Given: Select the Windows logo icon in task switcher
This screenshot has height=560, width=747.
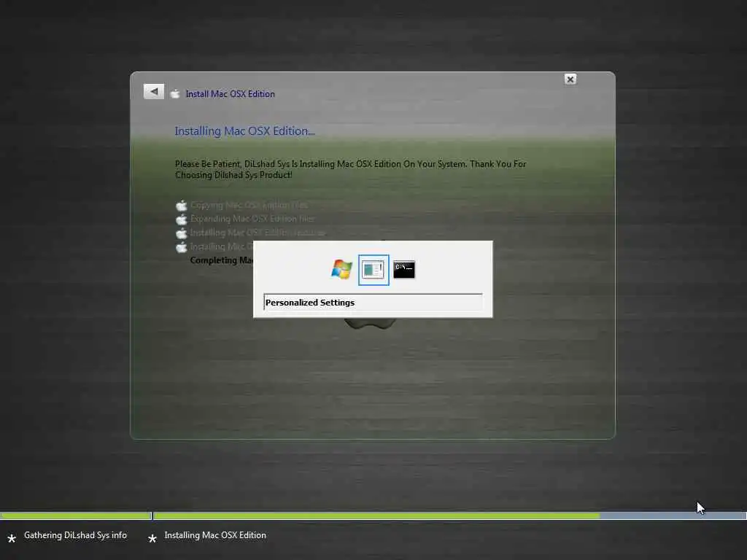Looking at the screenshot, I should pyautogui.click(x=341, y=270).
